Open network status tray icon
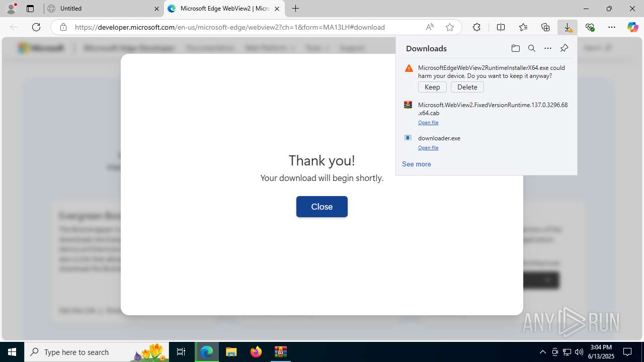The width and height of the screenshot is (644, 362). (x=567, y=352)
